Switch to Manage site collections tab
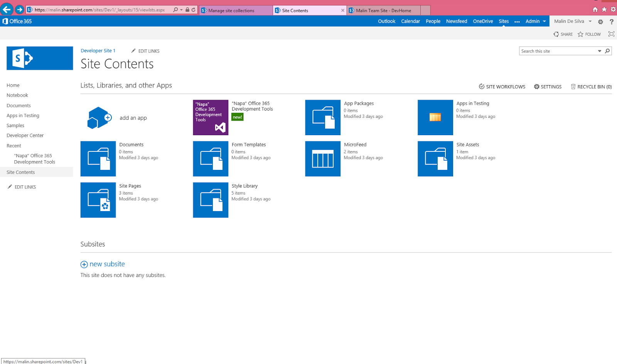617x364 pixels. point(236,10)
